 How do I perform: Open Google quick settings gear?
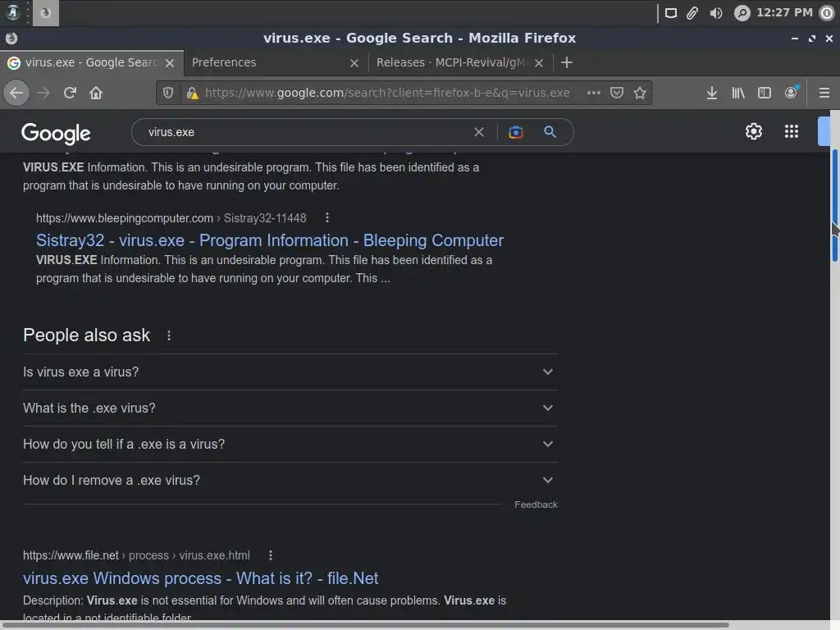[x=754, y=131]
